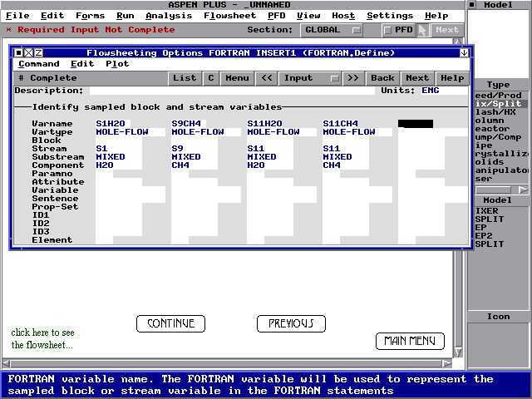The width and height of the screenshot is (532, 399).
Task: Click Stream S9 cell
Action: (x=194, y=149)
